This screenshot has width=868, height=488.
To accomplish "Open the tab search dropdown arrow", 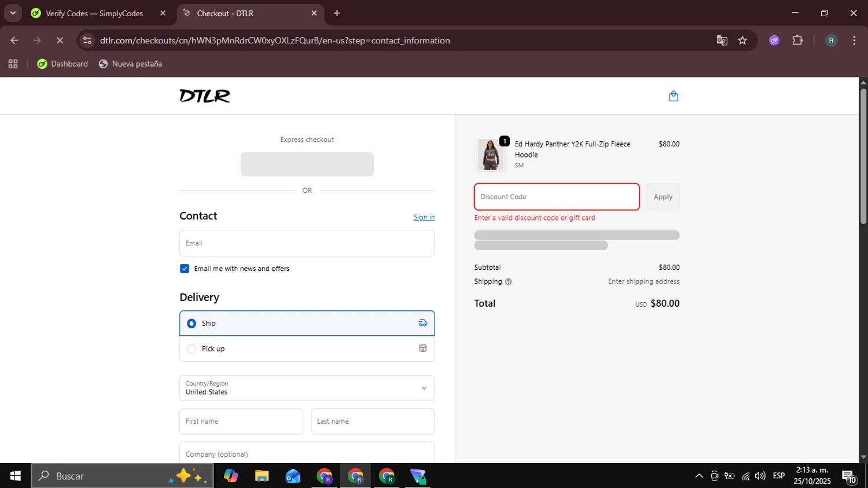I will point(13,13).
